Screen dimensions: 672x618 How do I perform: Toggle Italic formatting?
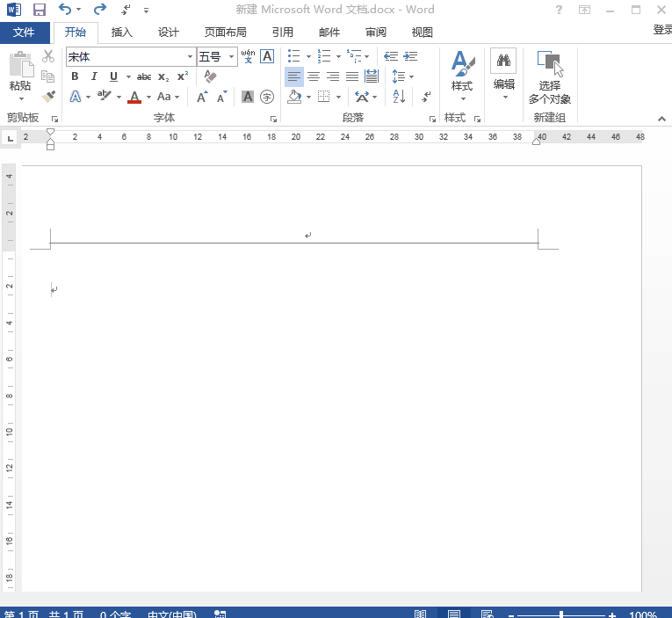pos(95,76)
